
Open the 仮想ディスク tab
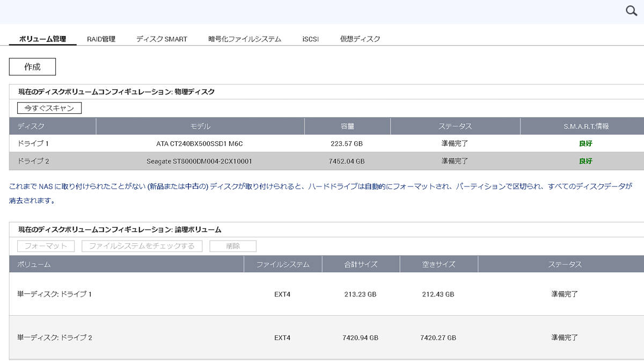click(360, 39)
